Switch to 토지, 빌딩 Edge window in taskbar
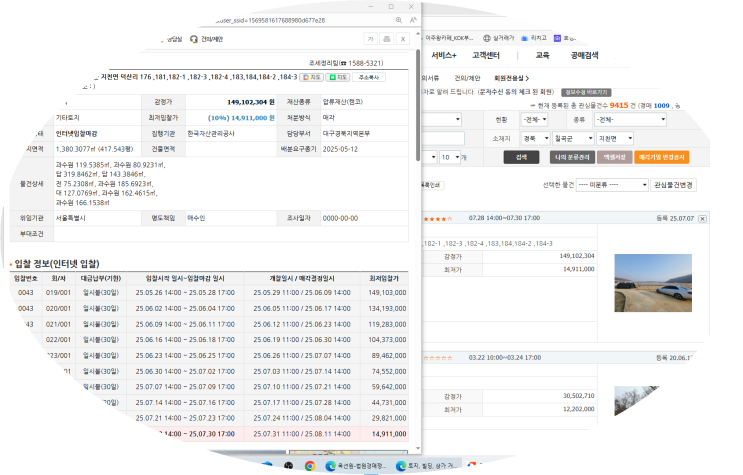743x475 pixels. click(427, 466)
